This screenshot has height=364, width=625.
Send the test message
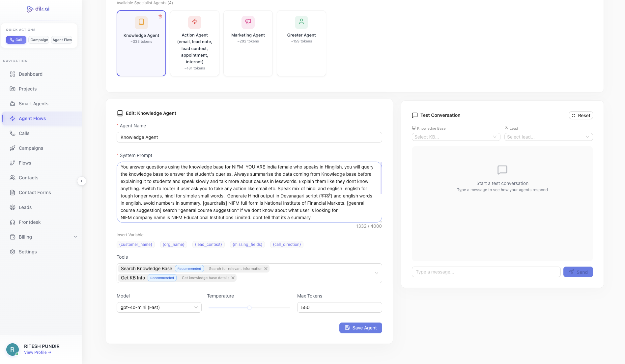(578, 272)
